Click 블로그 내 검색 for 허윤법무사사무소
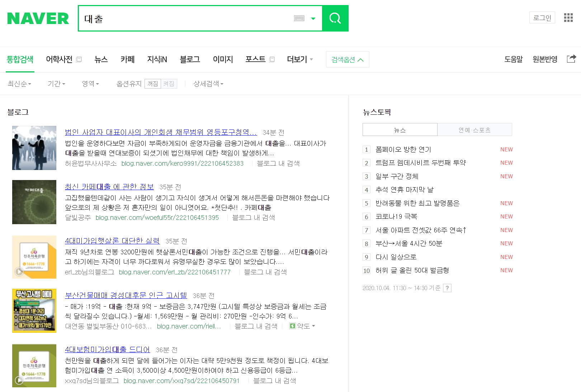Image resolution: width=581 pixels, height=392 pixels. click(278, 164)
